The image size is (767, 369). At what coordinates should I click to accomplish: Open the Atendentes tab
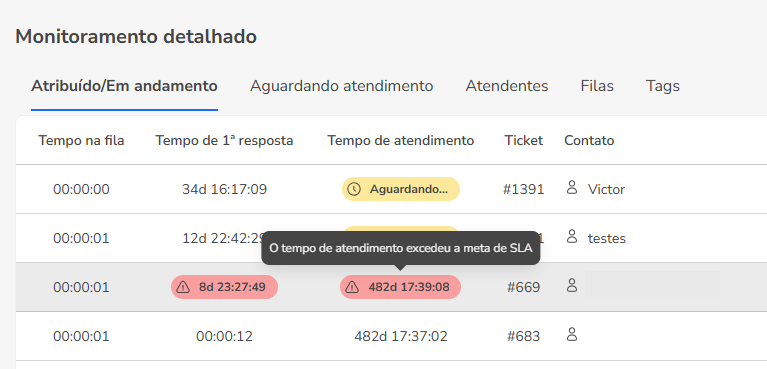(507, 86)
